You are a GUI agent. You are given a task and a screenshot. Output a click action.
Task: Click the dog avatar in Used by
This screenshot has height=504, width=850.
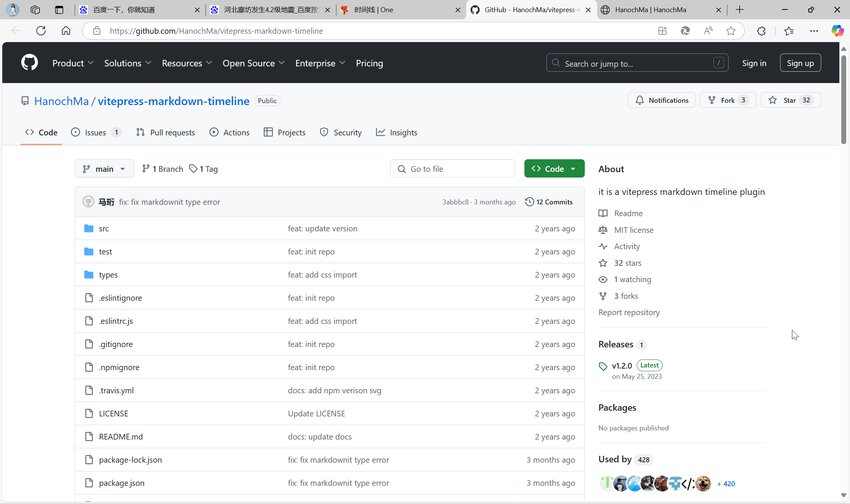[703, 484]
